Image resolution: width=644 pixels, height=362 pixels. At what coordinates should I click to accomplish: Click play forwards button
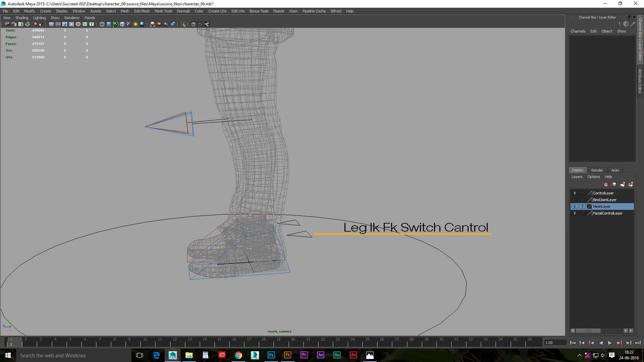tap(610, 343)
